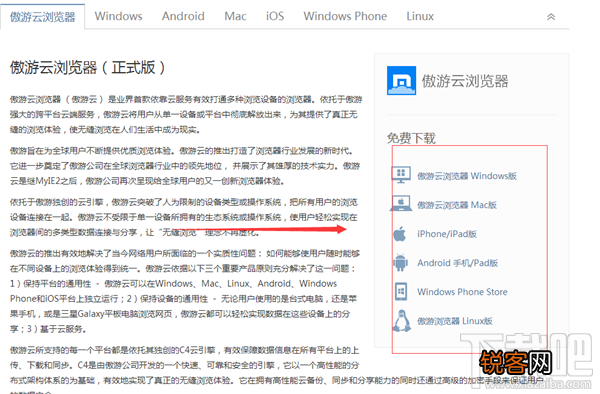Select the 傲游云浏览器 tab
Viewport: 600px width, 394px height.
tap(42, 17)
